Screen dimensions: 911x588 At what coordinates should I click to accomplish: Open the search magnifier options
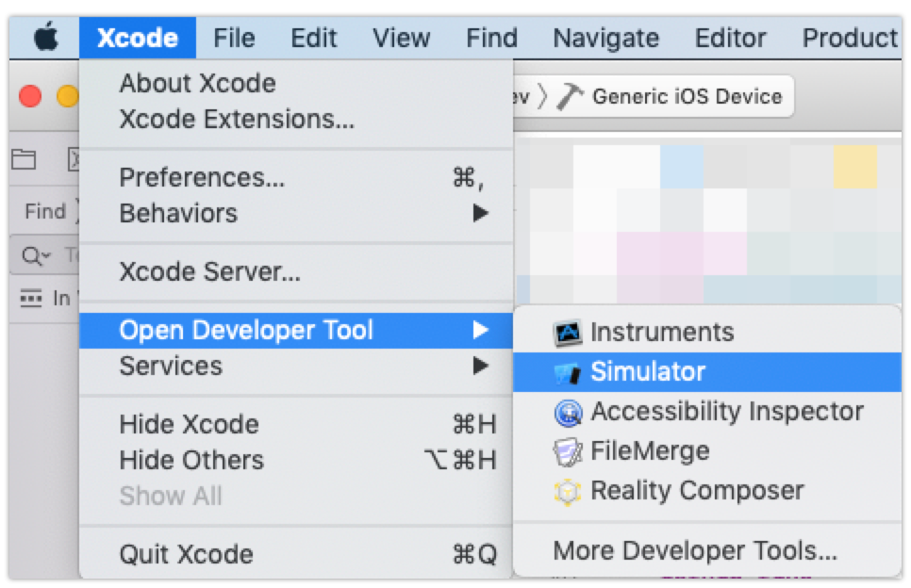tap(36, 255)
